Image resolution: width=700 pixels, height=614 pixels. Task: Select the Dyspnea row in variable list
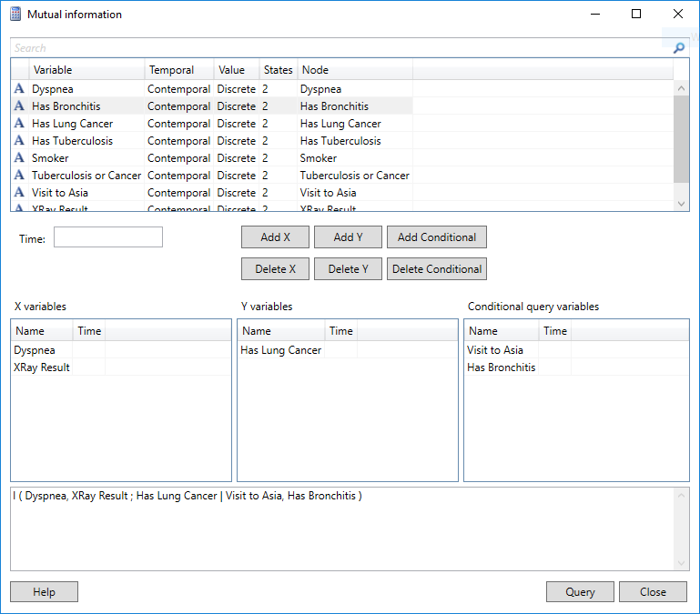[212, 89]
